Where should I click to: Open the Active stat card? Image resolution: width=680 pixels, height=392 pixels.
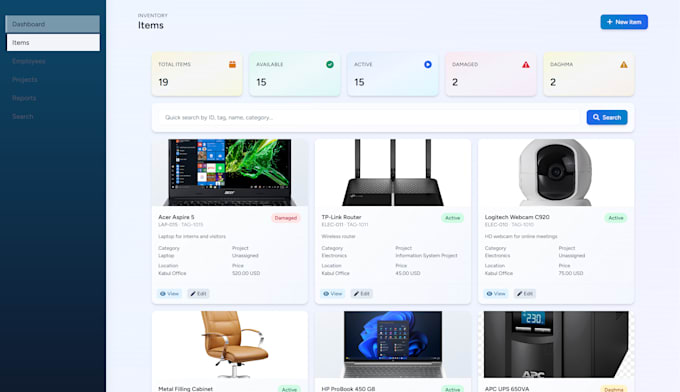coord(393,75)
